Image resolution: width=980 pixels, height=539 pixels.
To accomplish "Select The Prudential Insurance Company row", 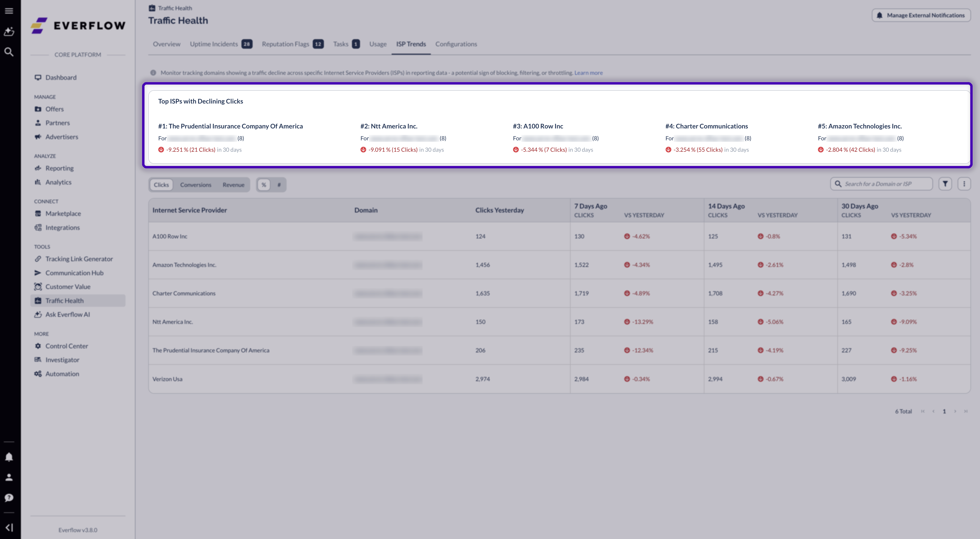I will pyautogui.click(x=559, y=350).
